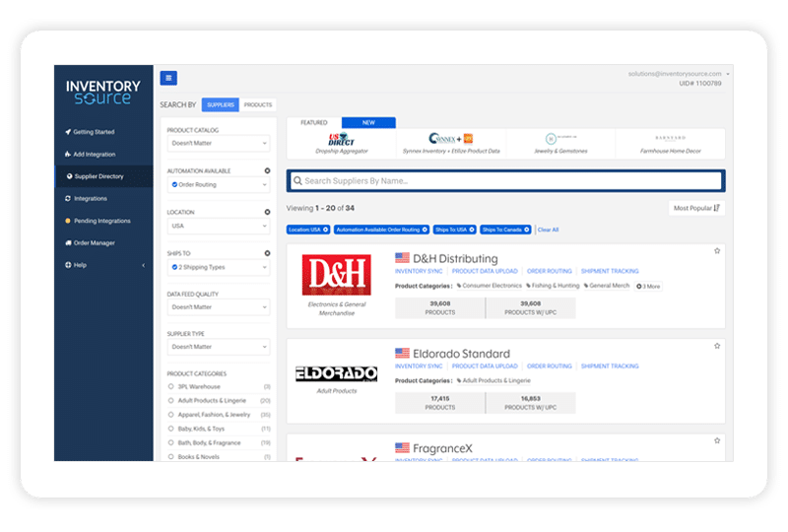Open the Most Popular sort dropdown

pyautogui.click(x=697, y=208)
